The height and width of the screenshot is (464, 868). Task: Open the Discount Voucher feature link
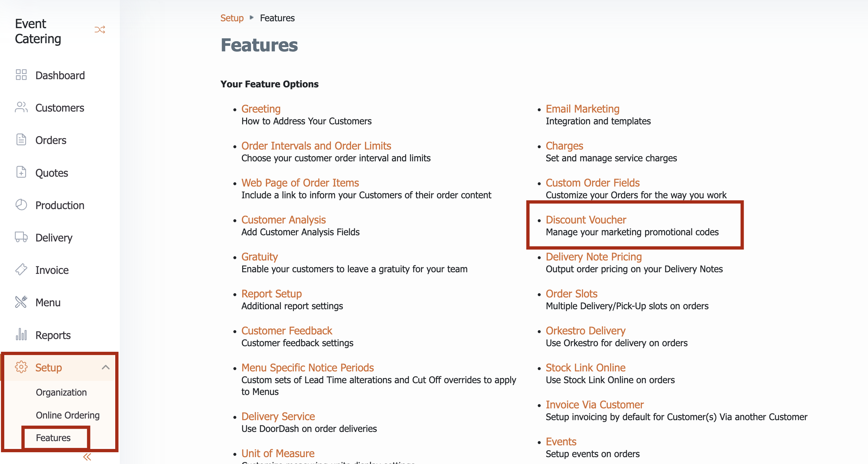click(586, 220)
